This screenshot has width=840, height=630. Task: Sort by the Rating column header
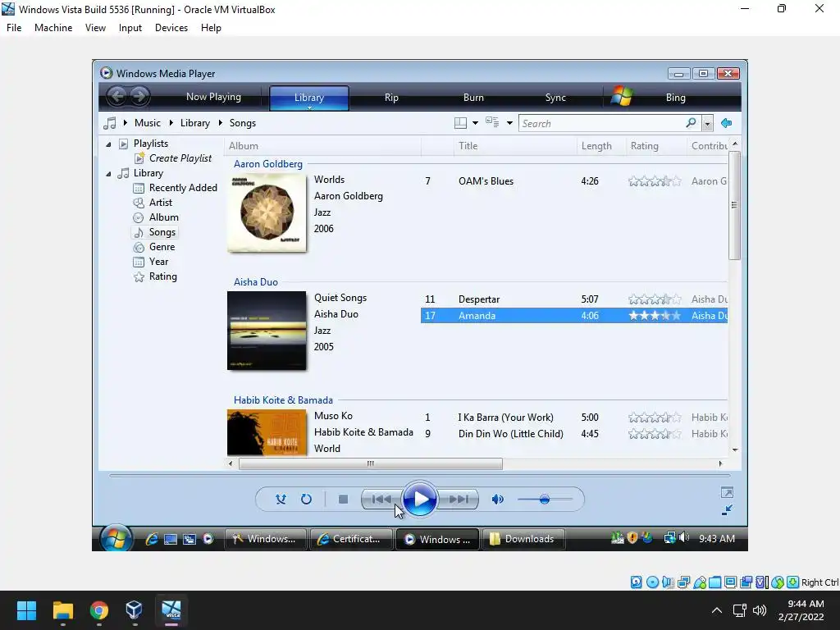[x=645, y=146]
